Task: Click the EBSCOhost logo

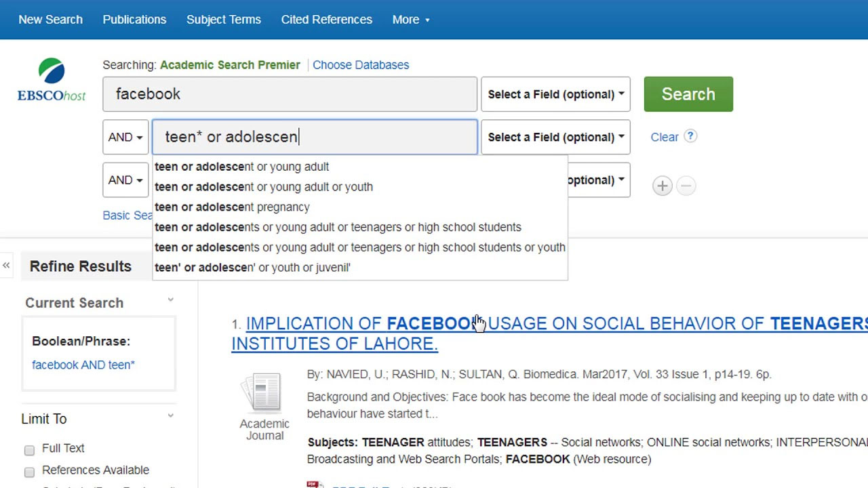Action: point(52,80)
